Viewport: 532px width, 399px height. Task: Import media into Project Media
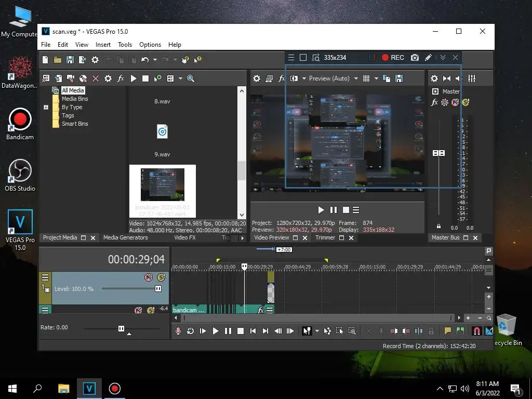[58, 79]
